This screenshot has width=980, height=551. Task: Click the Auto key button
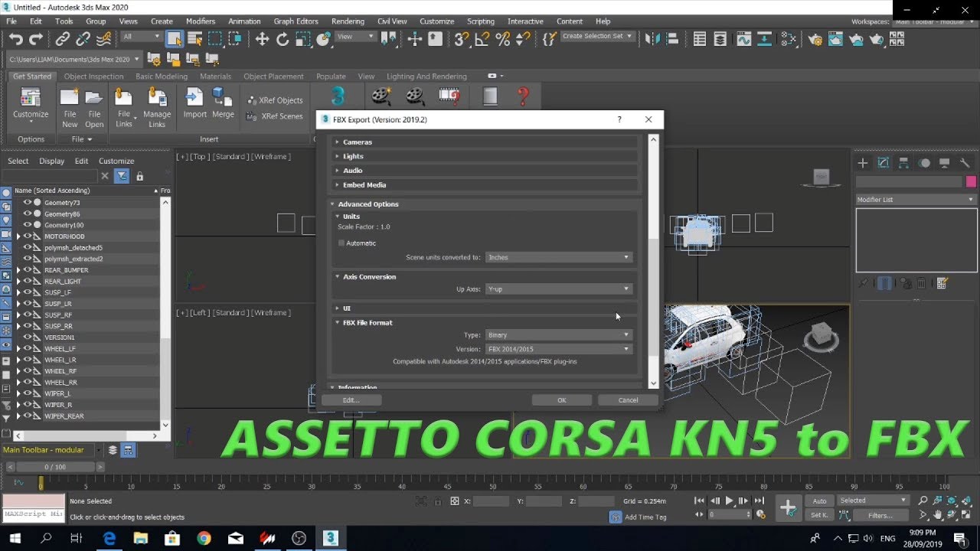pyautogui.click(x=819, y=501)
